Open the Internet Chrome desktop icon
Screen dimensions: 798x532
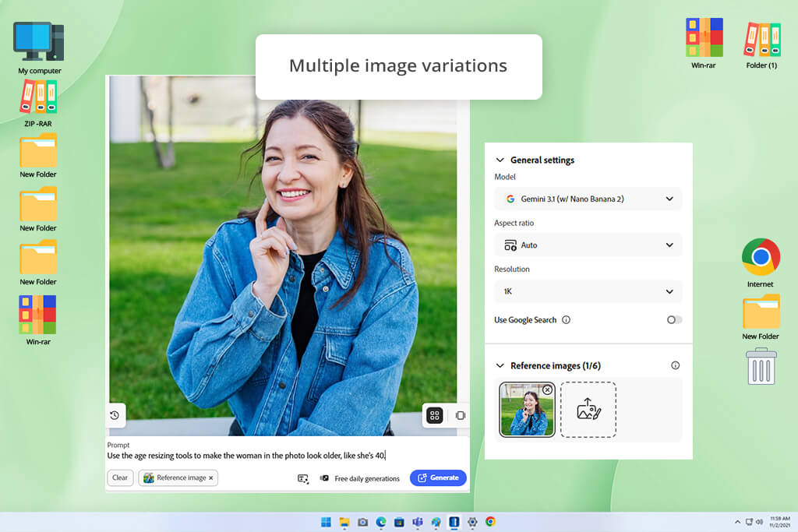761,262
